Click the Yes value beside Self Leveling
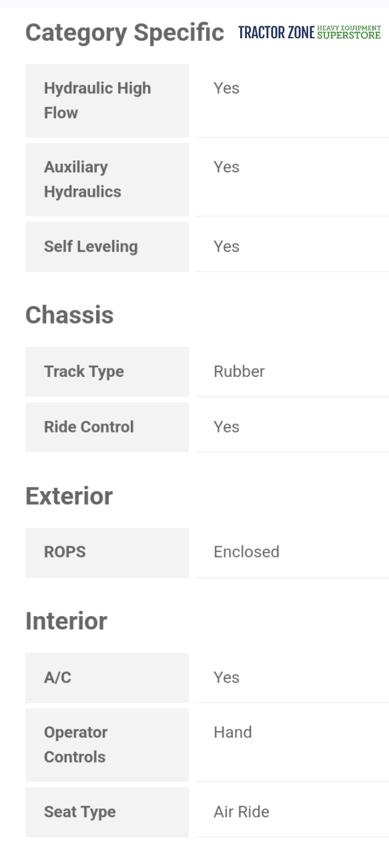The height and width of the screenshot is (868, 389). coord(226,246)
